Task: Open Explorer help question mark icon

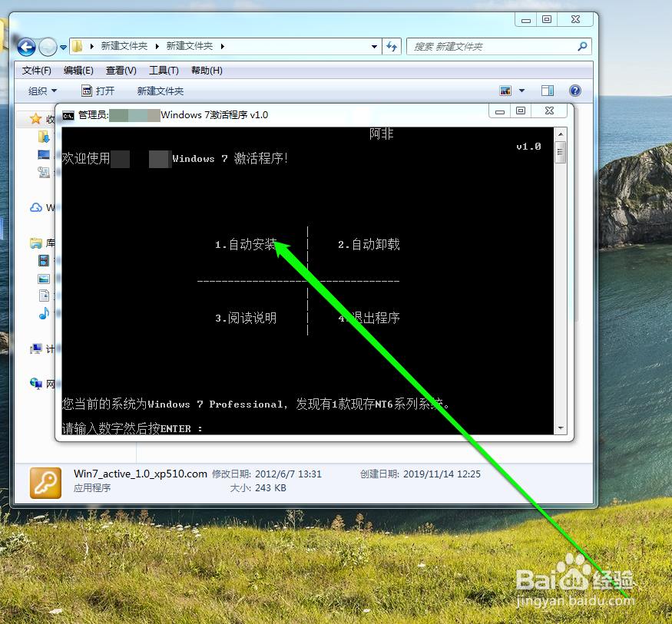Action: pos(575,91)
